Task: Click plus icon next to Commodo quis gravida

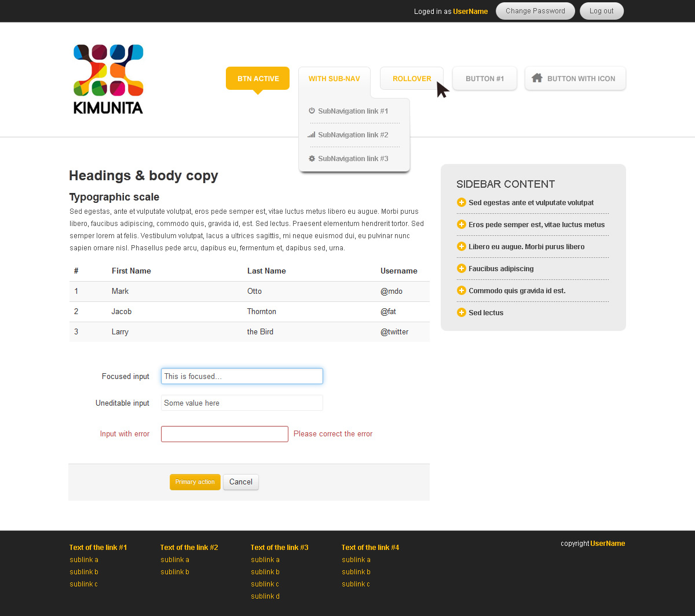Action: click(x=462, y=290)
